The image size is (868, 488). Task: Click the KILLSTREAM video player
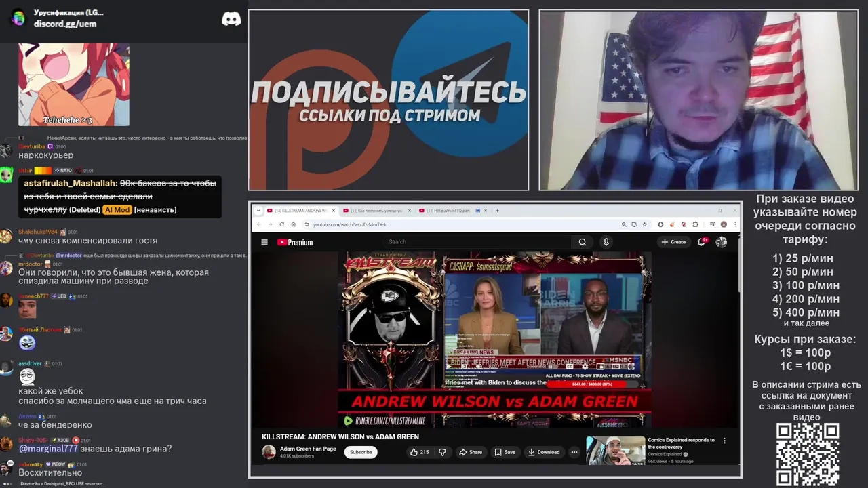click(495, 340)
